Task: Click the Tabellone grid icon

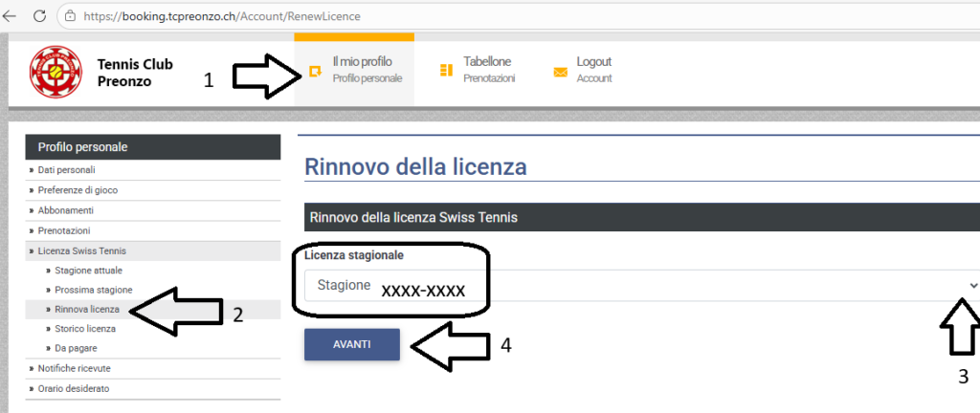Action: (445, 70)
